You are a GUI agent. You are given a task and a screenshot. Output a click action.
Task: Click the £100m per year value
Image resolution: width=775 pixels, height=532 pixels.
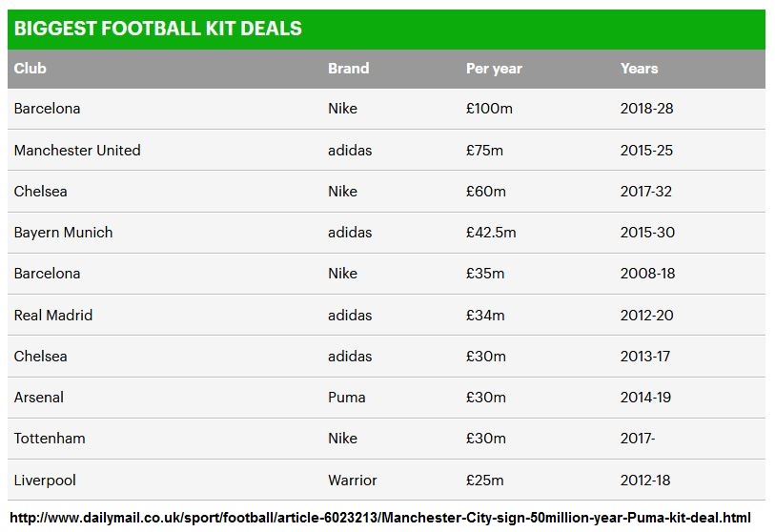(x=489, y=109)
